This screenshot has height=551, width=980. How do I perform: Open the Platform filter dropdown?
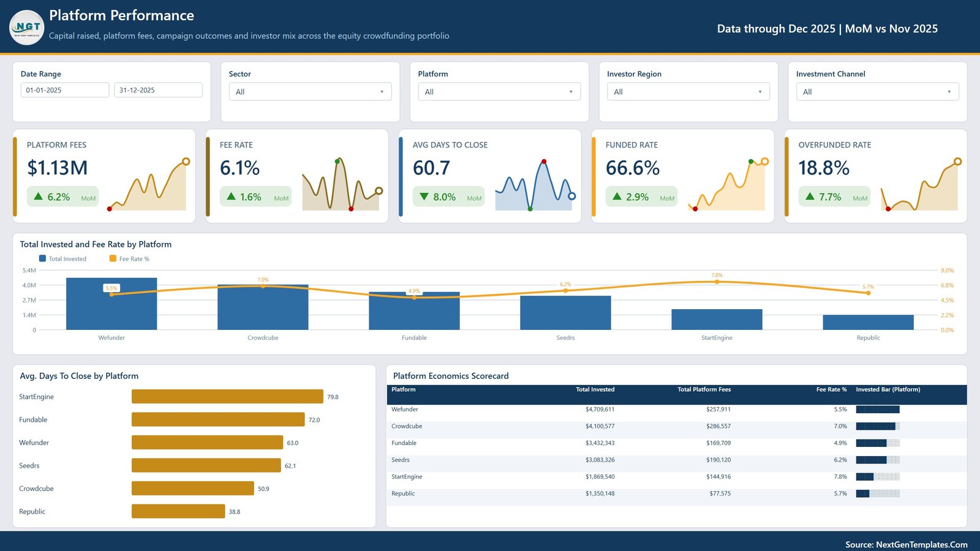pyautogui.click(x=500, y=92)
